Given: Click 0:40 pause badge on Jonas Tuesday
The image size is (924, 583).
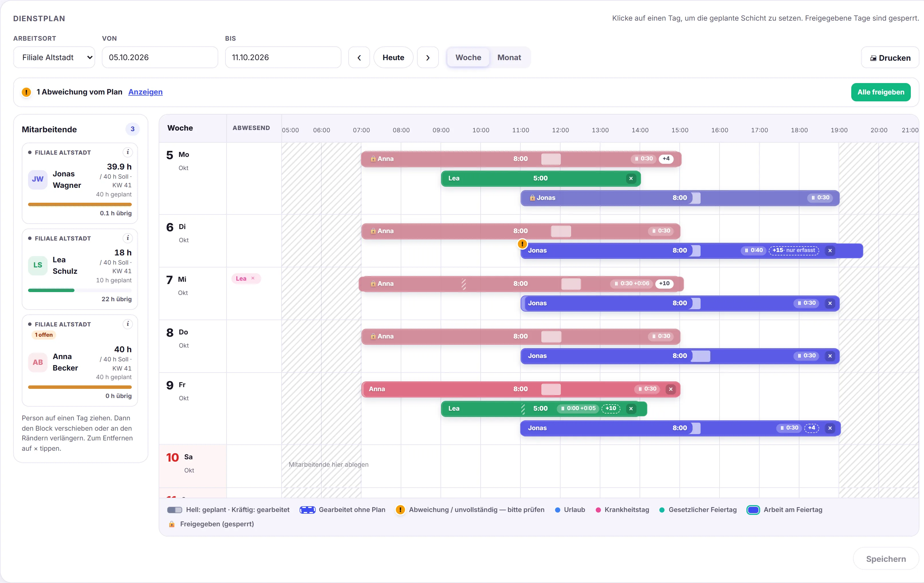Looking at the screenshot, I should 754,251.
